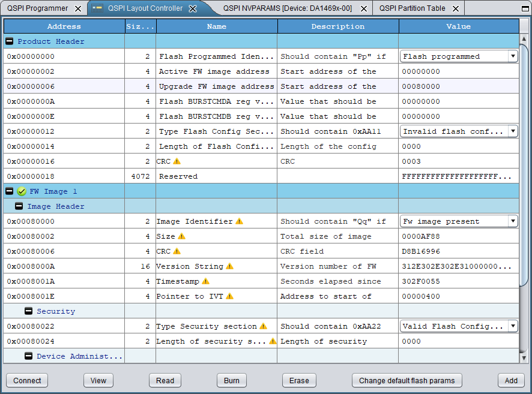Click warning icon on CRC row at 0x00080006
Viewport: 532px width, 394px height.
[x=177, y=251]
